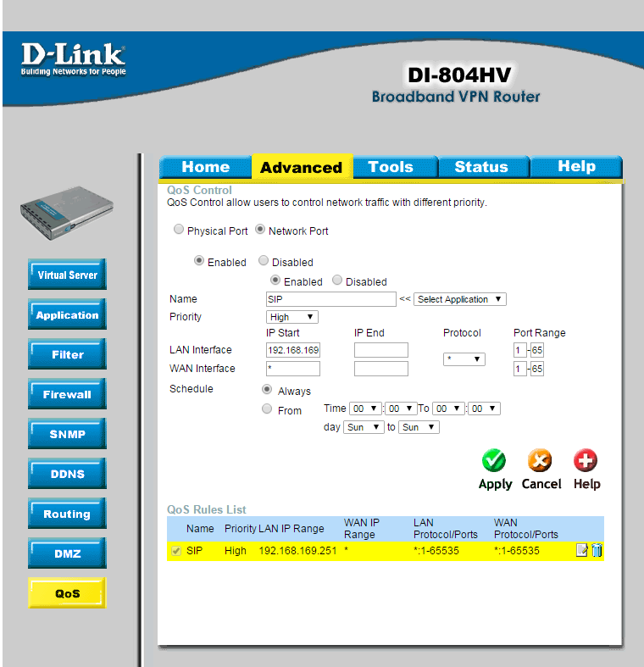Click the WAN Interface IP End field
This screenshot has height=667, width=644.
point(380,369)
